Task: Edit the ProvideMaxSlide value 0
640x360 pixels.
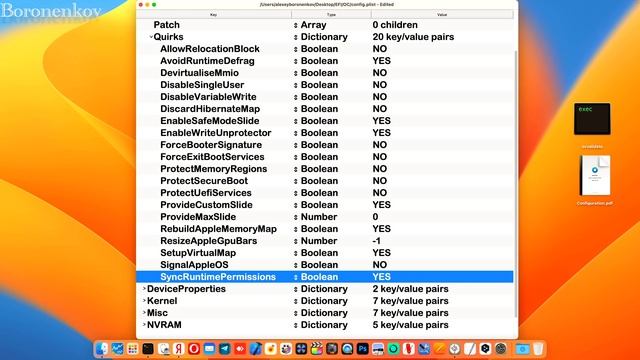Action: 375,217
